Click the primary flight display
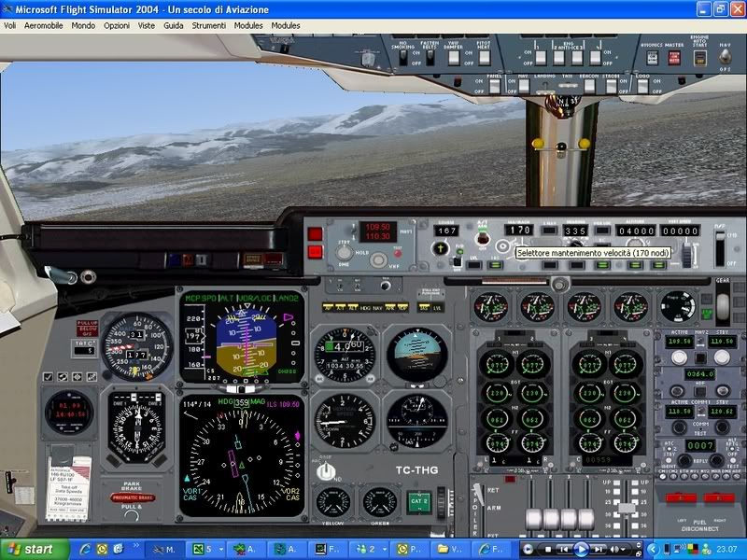747x560 pixels. pos(242,337)
